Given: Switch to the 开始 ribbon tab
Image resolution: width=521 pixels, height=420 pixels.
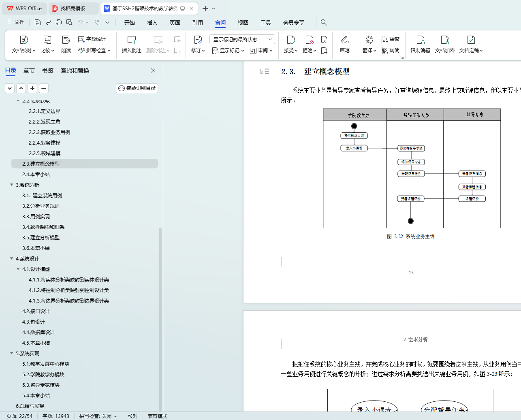Looking at the screenshot, I should 130,23.
